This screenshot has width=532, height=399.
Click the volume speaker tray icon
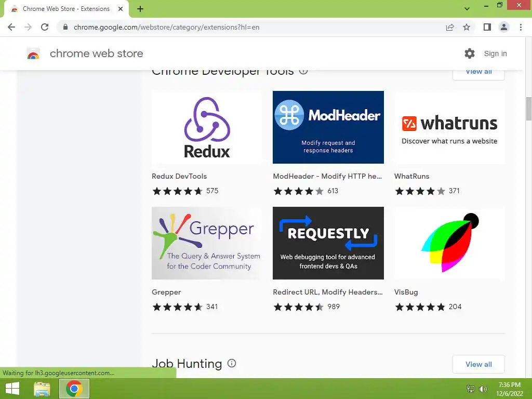483,389
